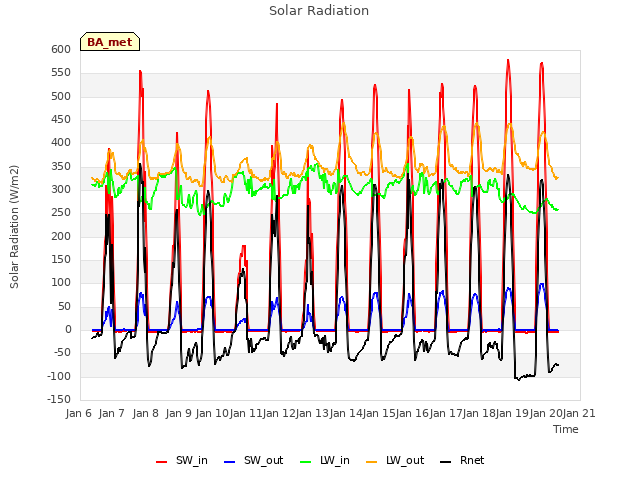Screen dimensions: 640x480
Task: Click the -150 y-axis tick label
Action: tap(59, 400)
